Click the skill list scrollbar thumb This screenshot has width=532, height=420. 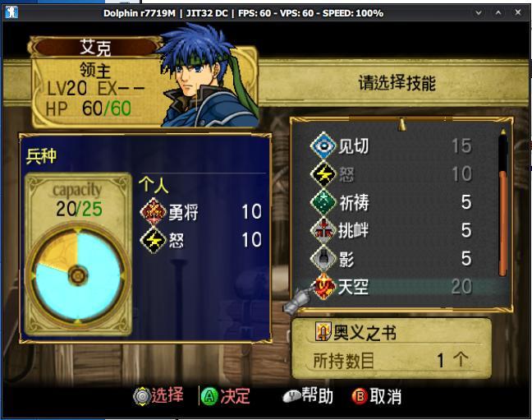tap(502, 223)
